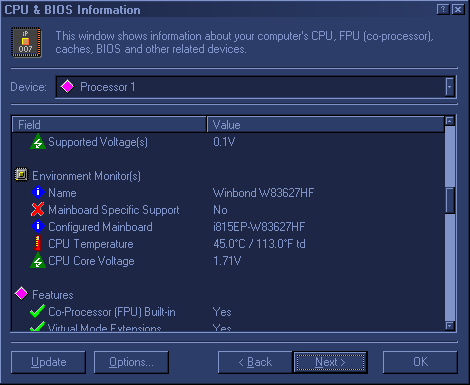Viewport: 470px width, 385px height.
Task: Go to previous page with Back
Action: [x=255, y=362]
